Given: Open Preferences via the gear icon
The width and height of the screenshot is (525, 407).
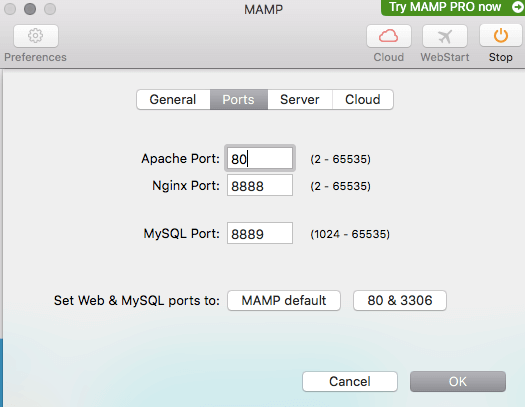Looking at the screenshot, I should pyautogui.click(x=36, y=36).
